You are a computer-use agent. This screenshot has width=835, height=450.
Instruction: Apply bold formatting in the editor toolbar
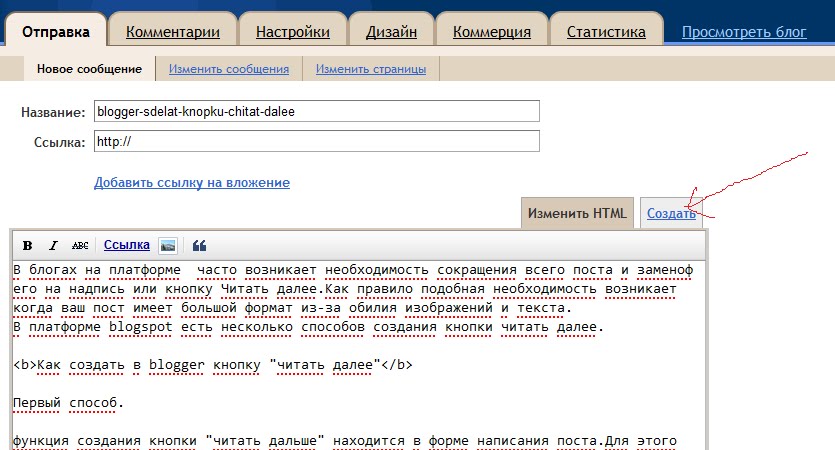click(27, 246)
